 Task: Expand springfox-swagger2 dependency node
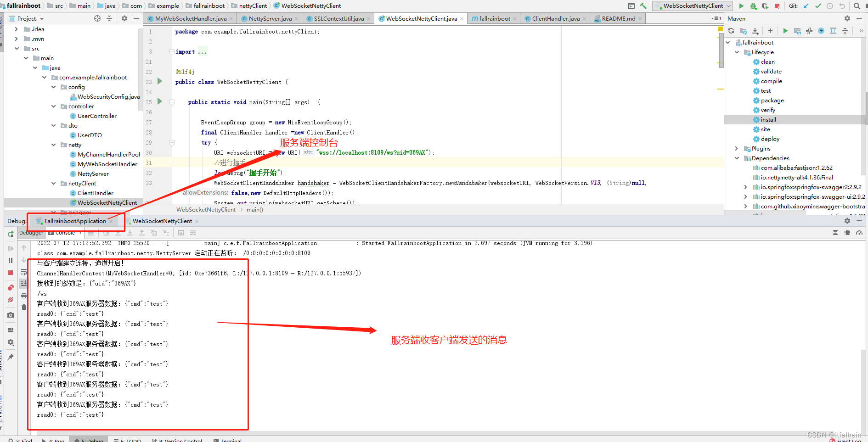click(746, 187)
